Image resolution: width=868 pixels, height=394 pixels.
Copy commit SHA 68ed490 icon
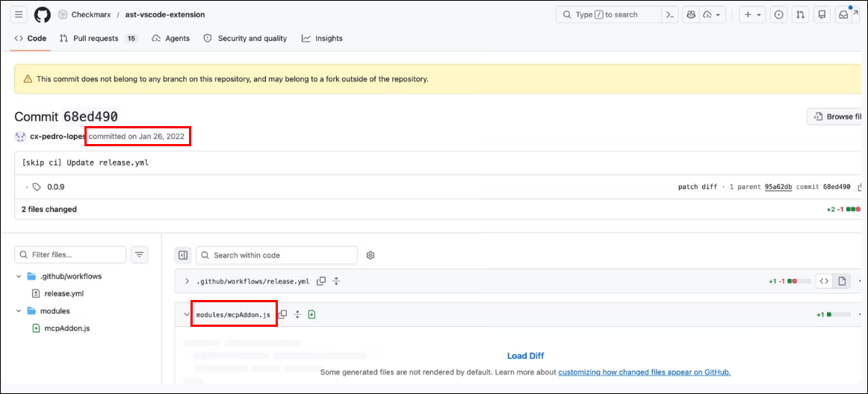pyautogui.click(x=861, y=187)
